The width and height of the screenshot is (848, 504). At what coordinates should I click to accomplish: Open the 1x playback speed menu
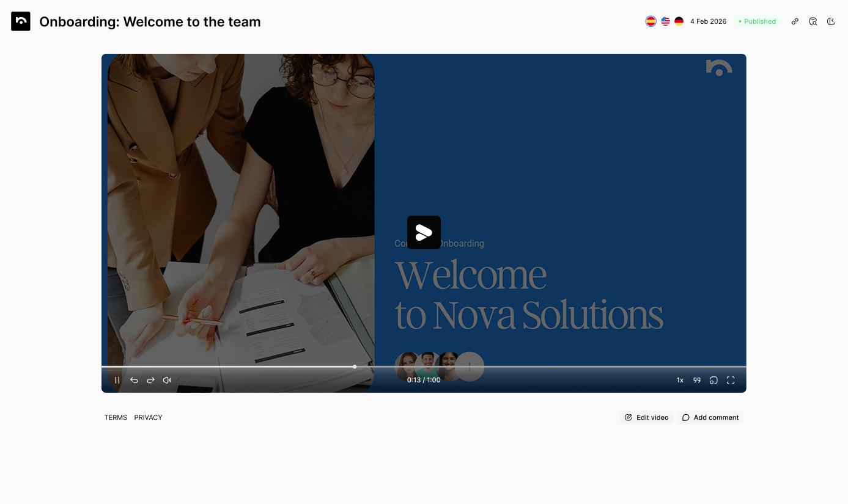pyautogui.click(x=680, y=380)
